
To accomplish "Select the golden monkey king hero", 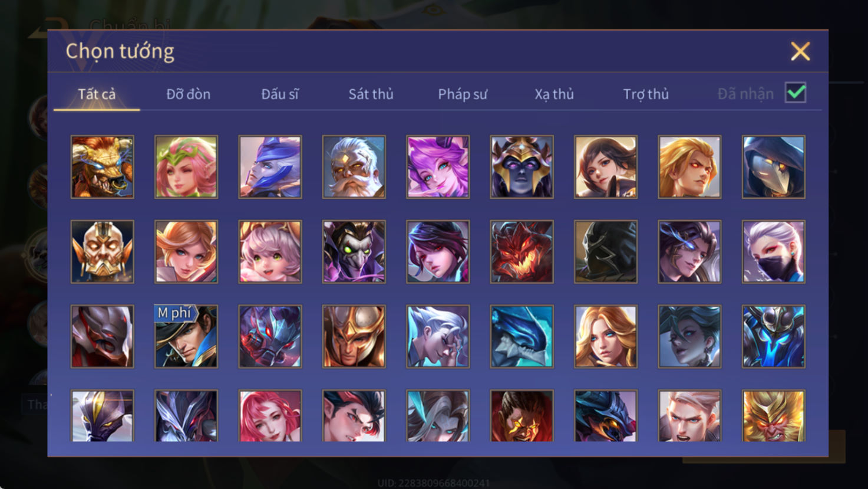I will [x=774, y=416].
